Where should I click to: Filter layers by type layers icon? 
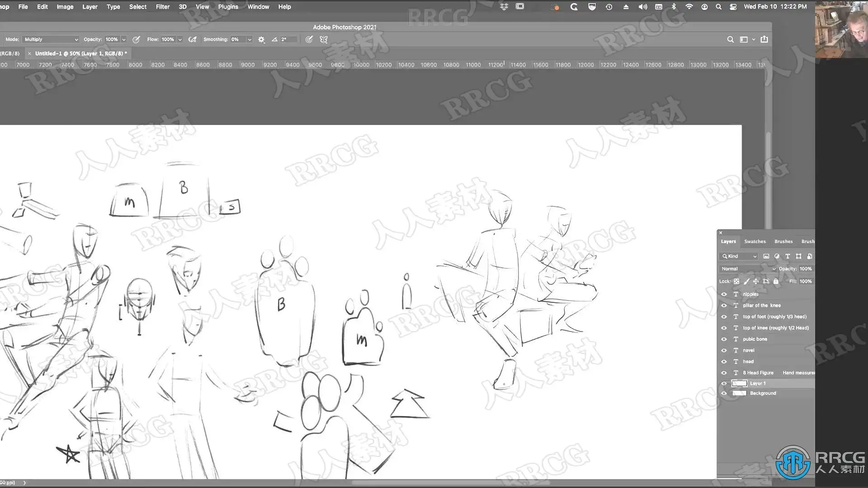coord(788,256)
